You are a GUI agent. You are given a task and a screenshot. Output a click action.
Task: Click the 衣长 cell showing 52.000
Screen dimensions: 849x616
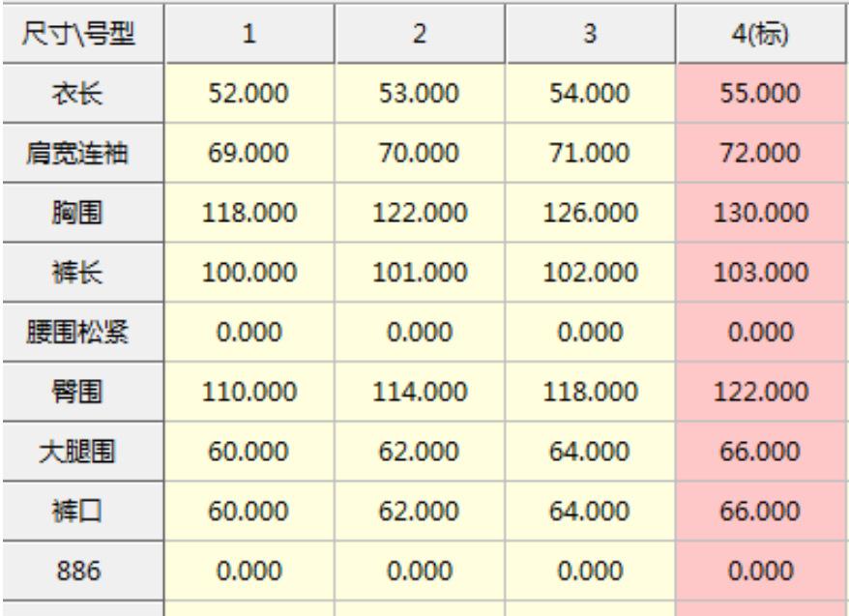(249, 95)
